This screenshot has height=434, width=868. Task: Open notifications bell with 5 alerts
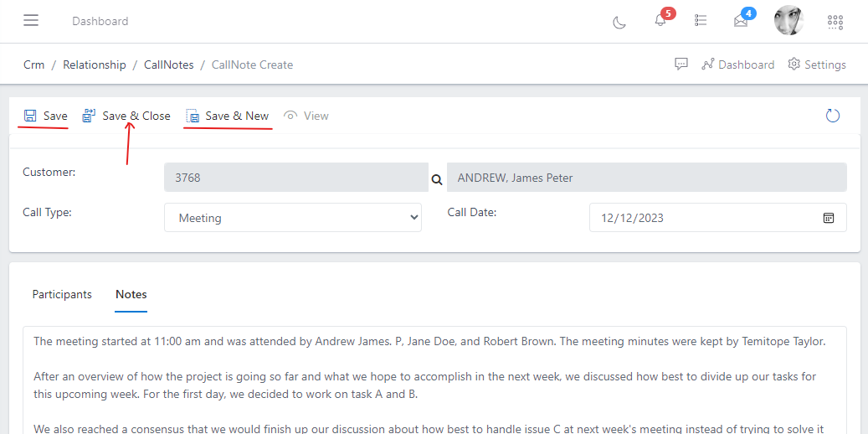[x=660, y=21]
